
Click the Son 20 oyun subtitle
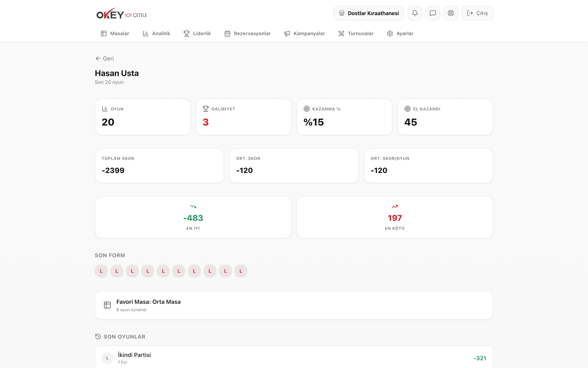(109, 82)
